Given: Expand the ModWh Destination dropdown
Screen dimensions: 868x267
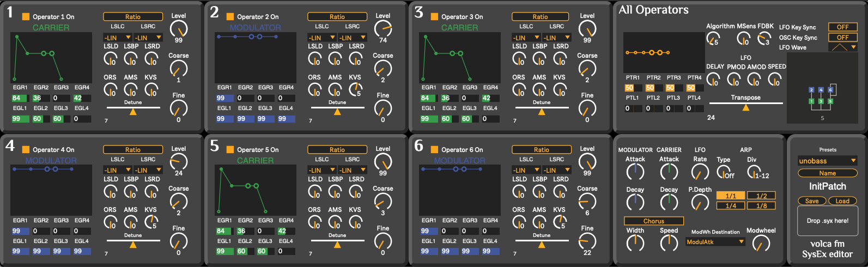Looking at the screenshot, I should point(715,241).
